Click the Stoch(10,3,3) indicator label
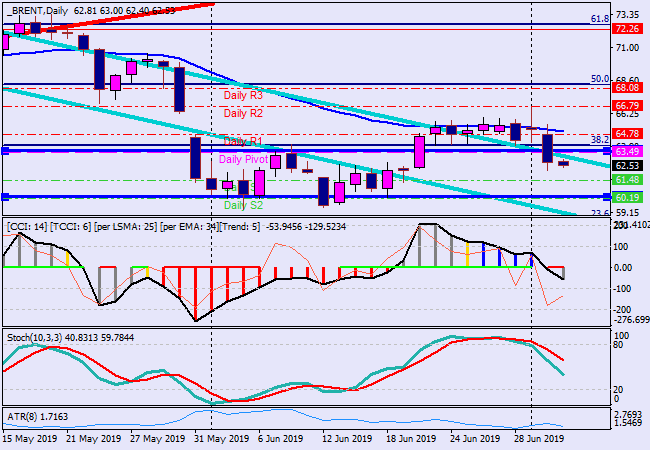 [x=42, y=336]
